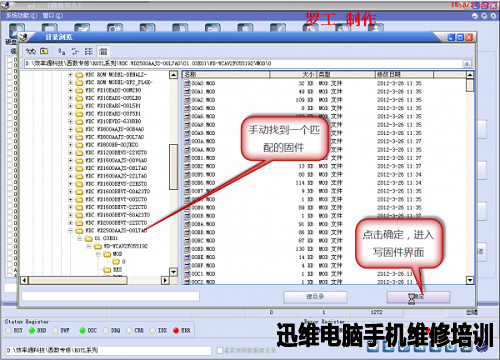Click the tree view icon in dialog toolbar

tap(75, 51)
